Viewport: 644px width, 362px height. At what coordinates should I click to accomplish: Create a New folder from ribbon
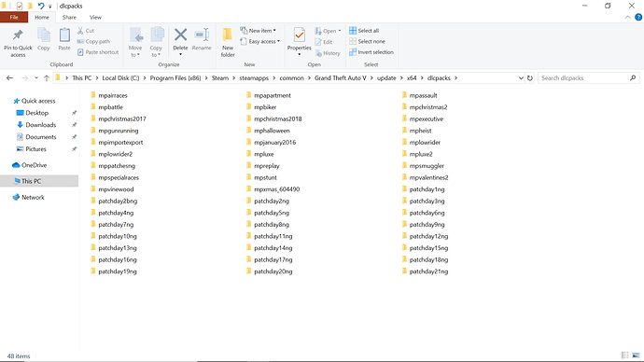228,43
